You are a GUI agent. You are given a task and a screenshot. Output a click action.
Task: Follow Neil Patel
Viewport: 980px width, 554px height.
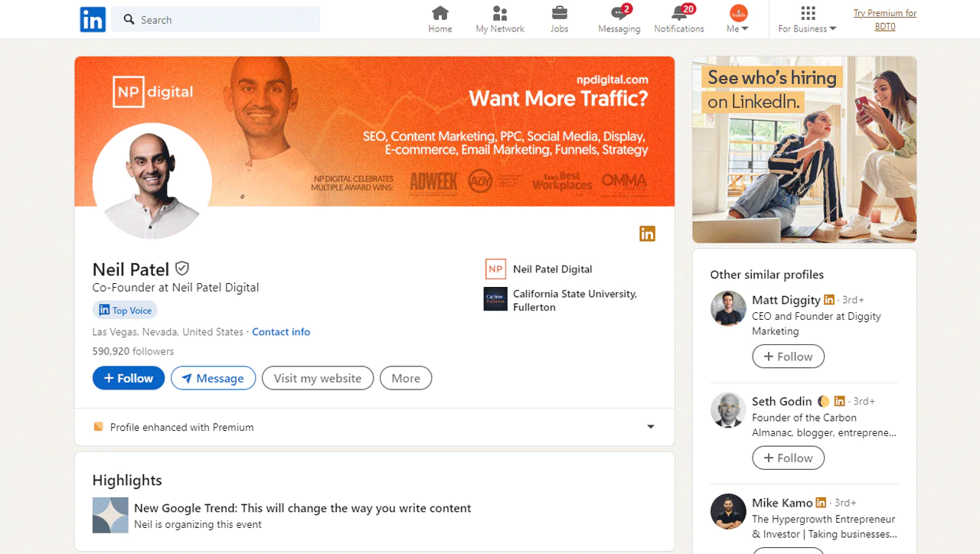pos(129,378)
